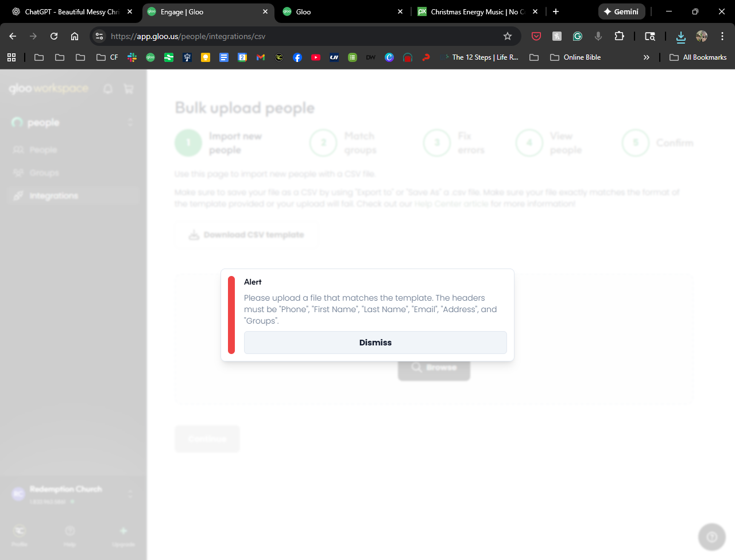
Task: Open the YouTube bookmark
Action: [x=316, y=57]
